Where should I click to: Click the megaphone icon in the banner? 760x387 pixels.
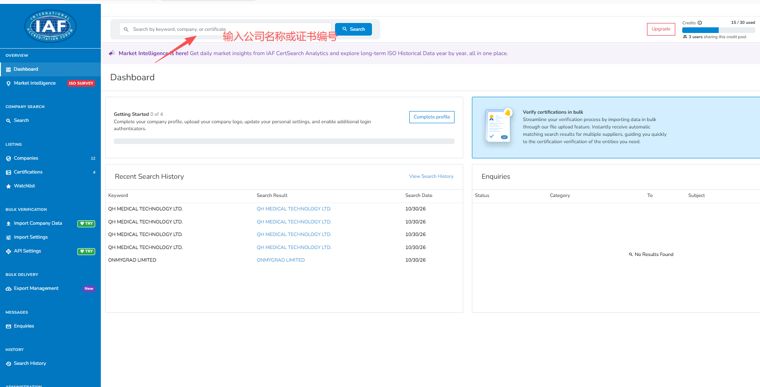click(x=112, y=53)
